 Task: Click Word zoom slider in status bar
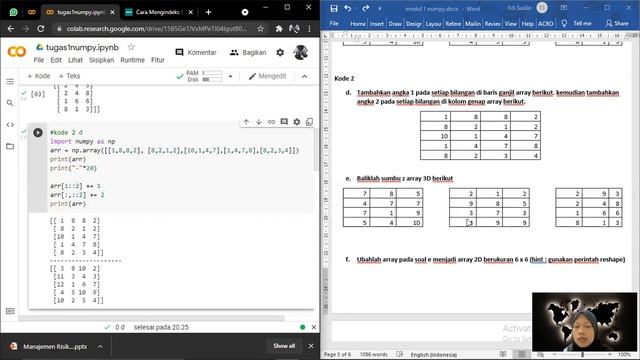(x=582, y=354)
